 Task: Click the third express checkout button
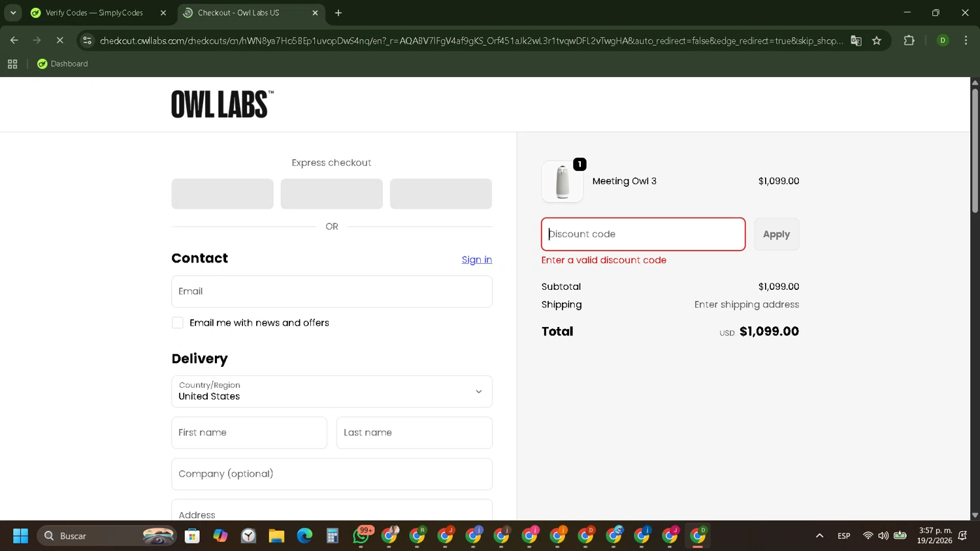pyautogui.click(x=441, y=194)
